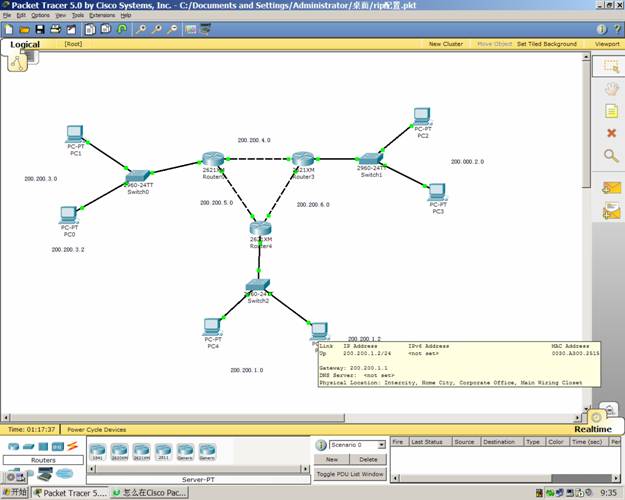
Task: Open the Scenario 0 dropdown
Action: point(358,444)
